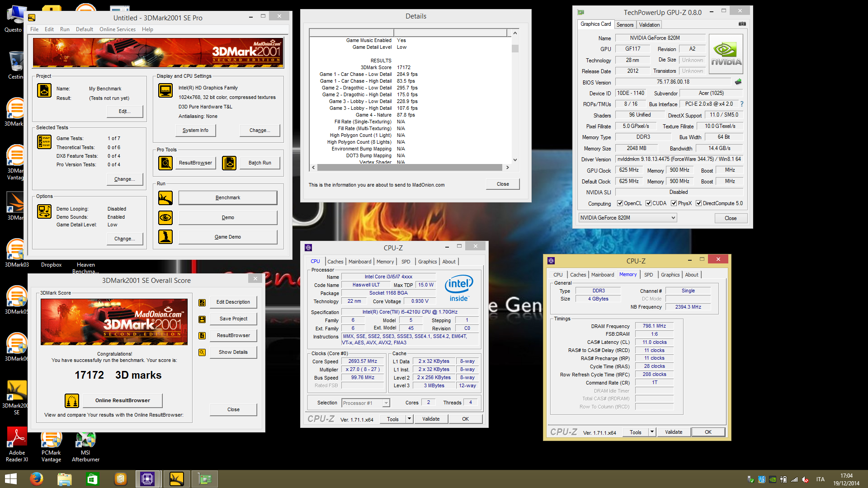
Task: Open Mainboard tab in CPU-Z CPU window
Action: point(360,262)
